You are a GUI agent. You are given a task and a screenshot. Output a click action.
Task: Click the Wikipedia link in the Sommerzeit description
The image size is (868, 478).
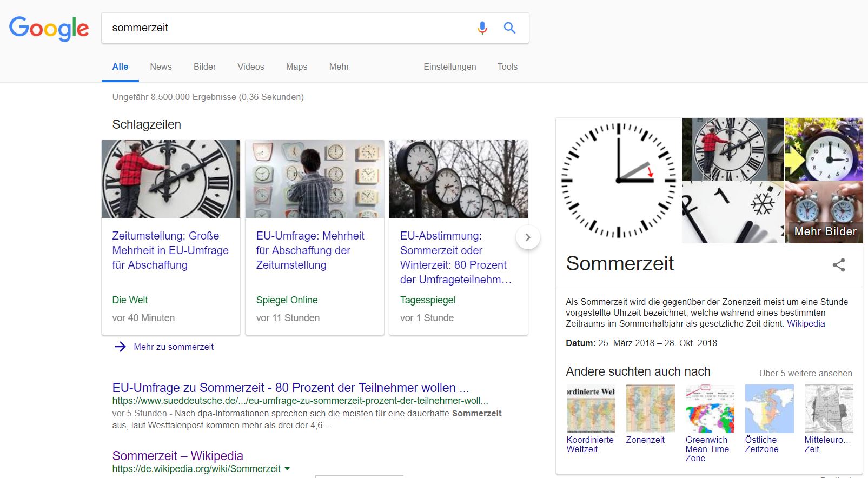pos(806,323)
